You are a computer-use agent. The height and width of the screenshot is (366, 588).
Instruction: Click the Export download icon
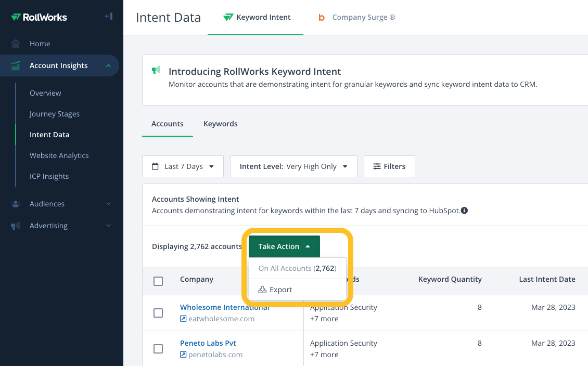[262, 290]
